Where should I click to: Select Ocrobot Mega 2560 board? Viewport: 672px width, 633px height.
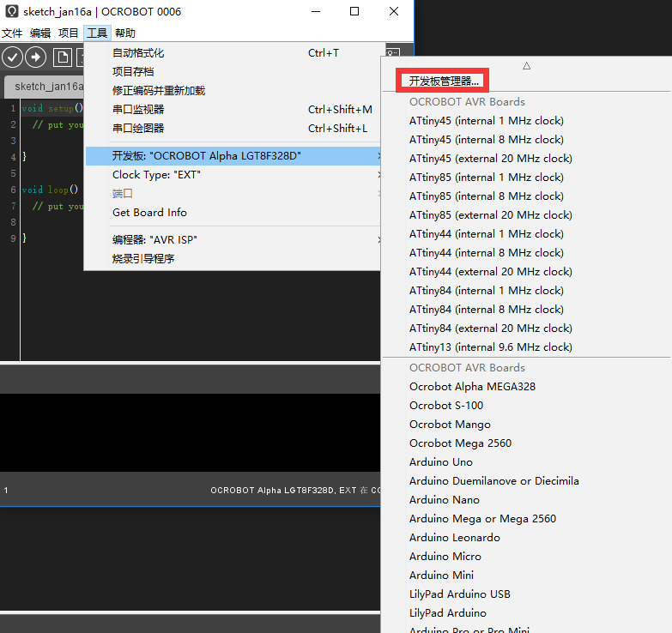point(460,443)
